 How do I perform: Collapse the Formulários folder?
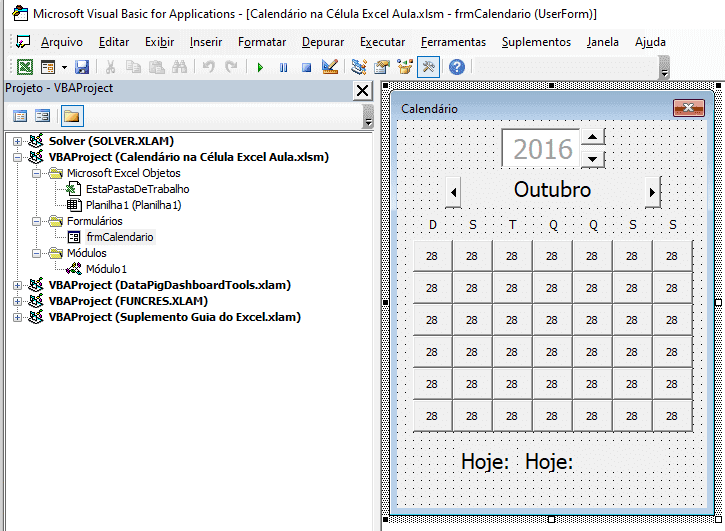[x=37, y=222]
